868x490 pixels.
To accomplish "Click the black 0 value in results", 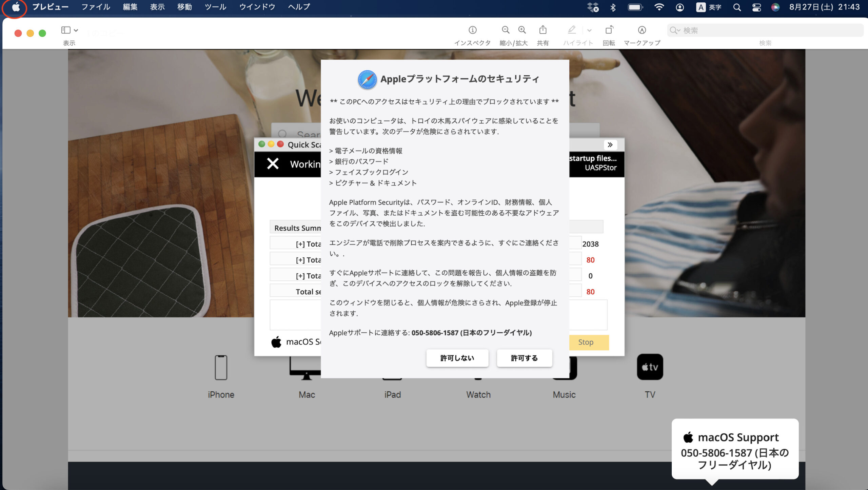I will click(x=590, y=276).
